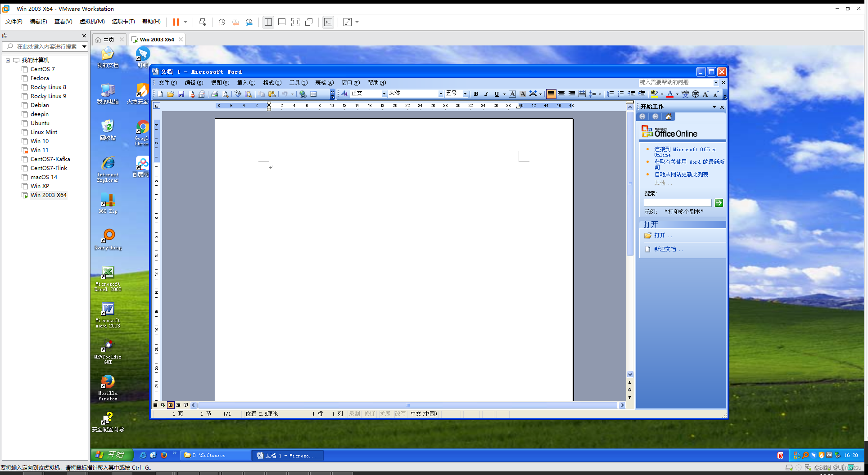This screenshot has width=868, height=475.
Task: Toggle Italic formatting
Action: [486, 94]
